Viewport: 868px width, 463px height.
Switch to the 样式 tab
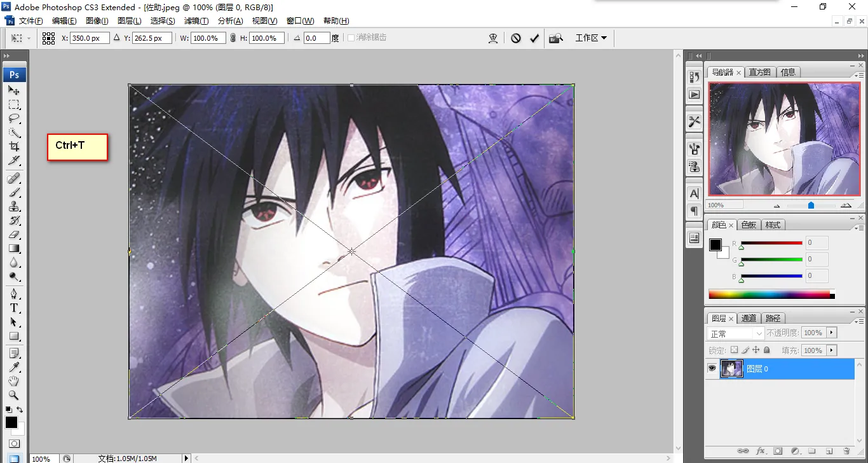773,225
